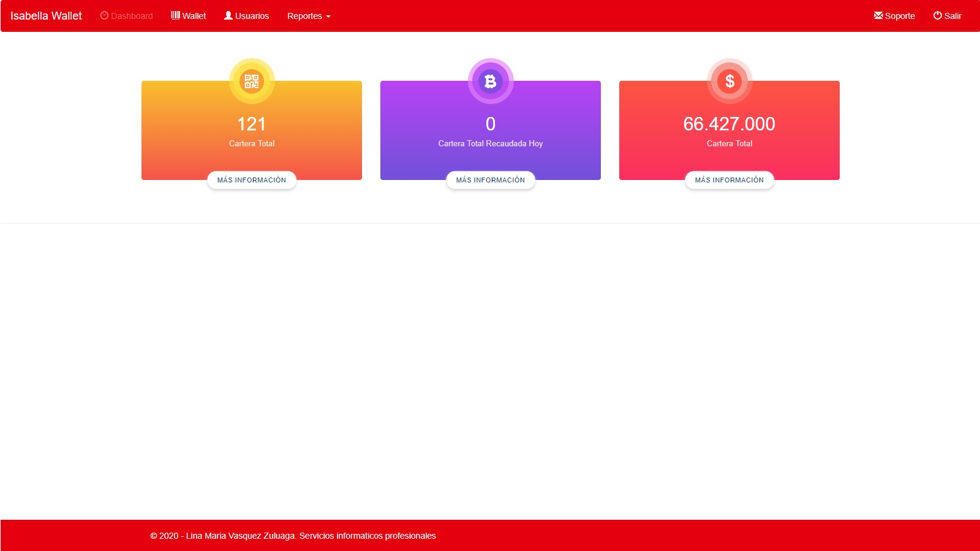Log out using the Salir link
Viewport: 980px width, 551px height.
952,16
